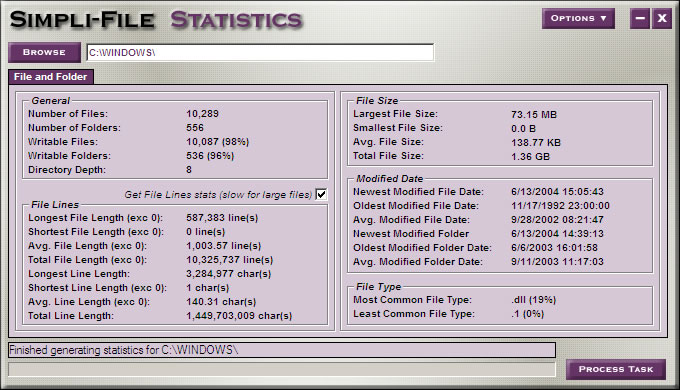Minimize the Simpli-File window
This screenshot has width=680, height=390.
pos(640,19)
